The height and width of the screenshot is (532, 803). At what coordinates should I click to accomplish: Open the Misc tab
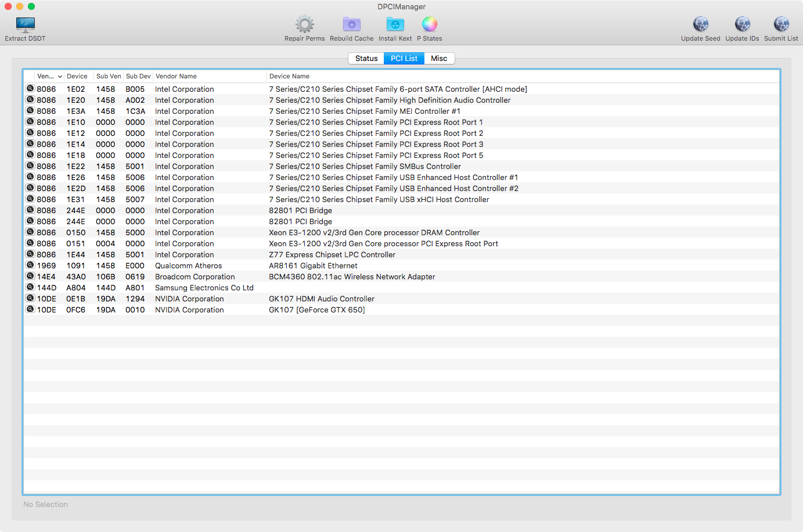point(439,59)
